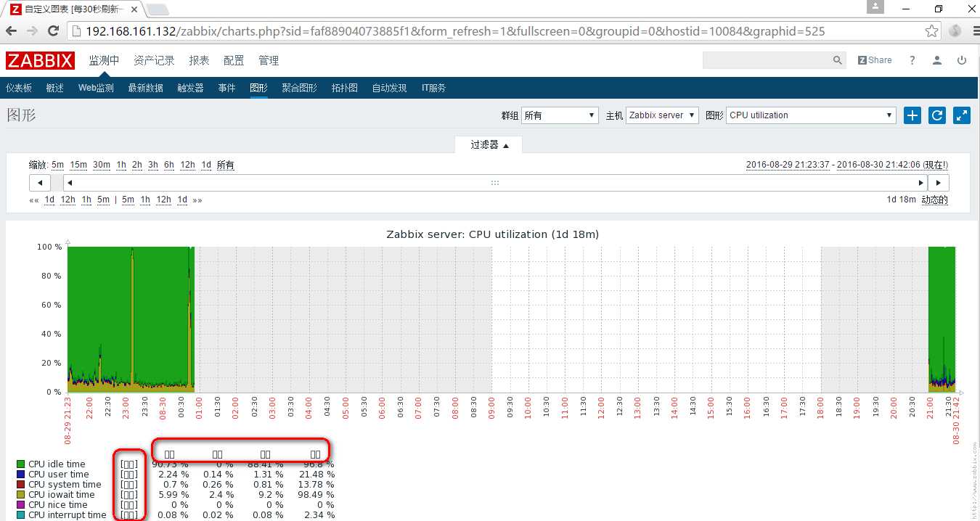Go to 自动发现 submenu
Viewport: 980px width, 521px height.
coord(390,88)
